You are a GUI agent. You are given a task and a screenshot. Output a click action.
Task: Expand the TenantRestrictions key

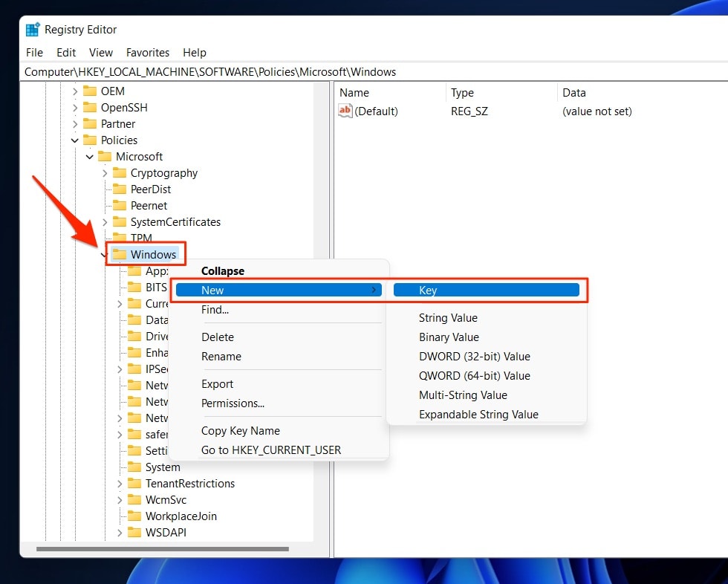pyautogui.click(x=120, y=483)
